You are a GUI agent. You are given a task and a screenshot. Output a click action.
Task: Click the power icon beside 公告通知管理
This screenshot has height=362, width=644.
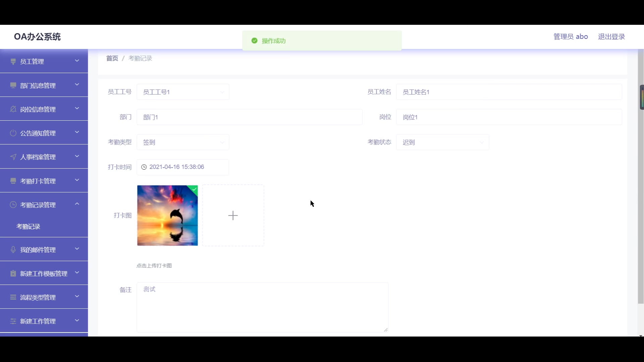(13, 133)
